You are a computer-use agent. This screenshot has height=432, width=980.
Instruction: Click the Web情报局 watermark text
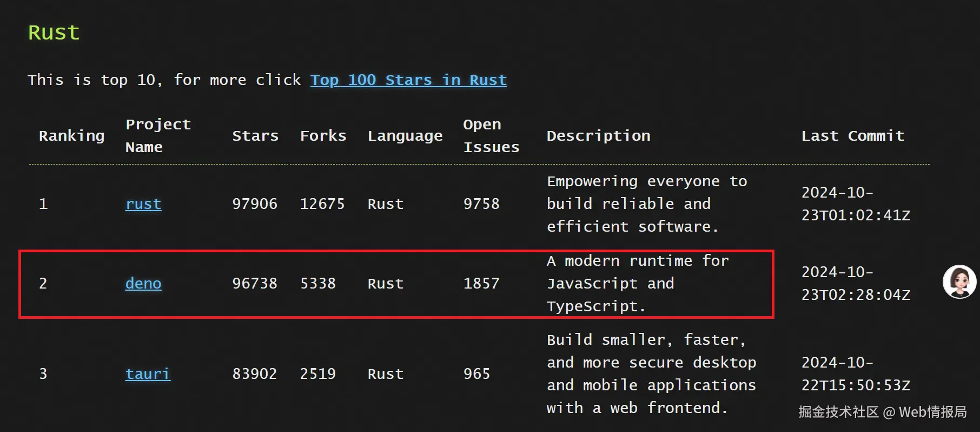(932, 412)
